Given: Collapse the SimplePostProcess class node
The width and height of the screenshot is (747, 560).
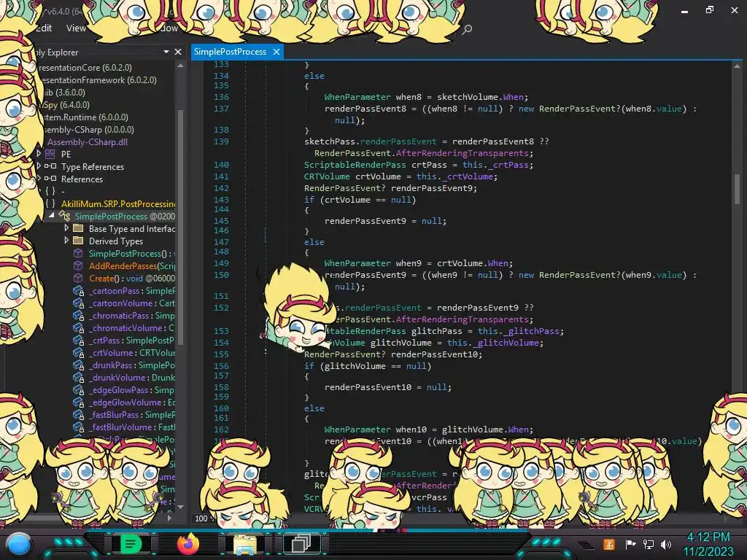Looking at the screenshot, I should 52,216.
